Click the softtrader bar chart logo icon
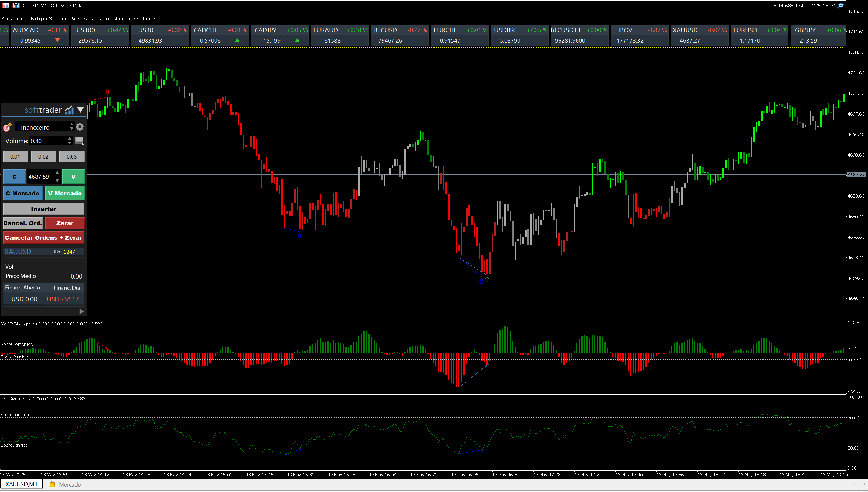Screen dimensions: 868x492 point(69,110)
